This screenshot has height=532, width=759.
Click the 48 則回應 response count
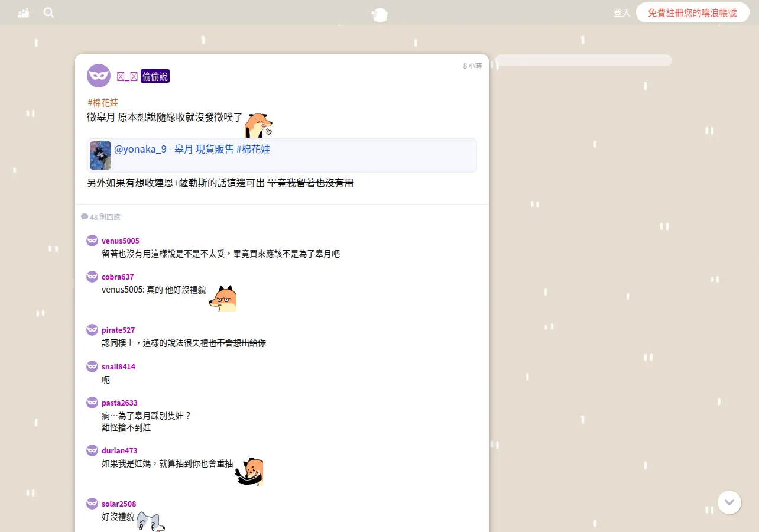pyautogui.click(x=105, y=217)
